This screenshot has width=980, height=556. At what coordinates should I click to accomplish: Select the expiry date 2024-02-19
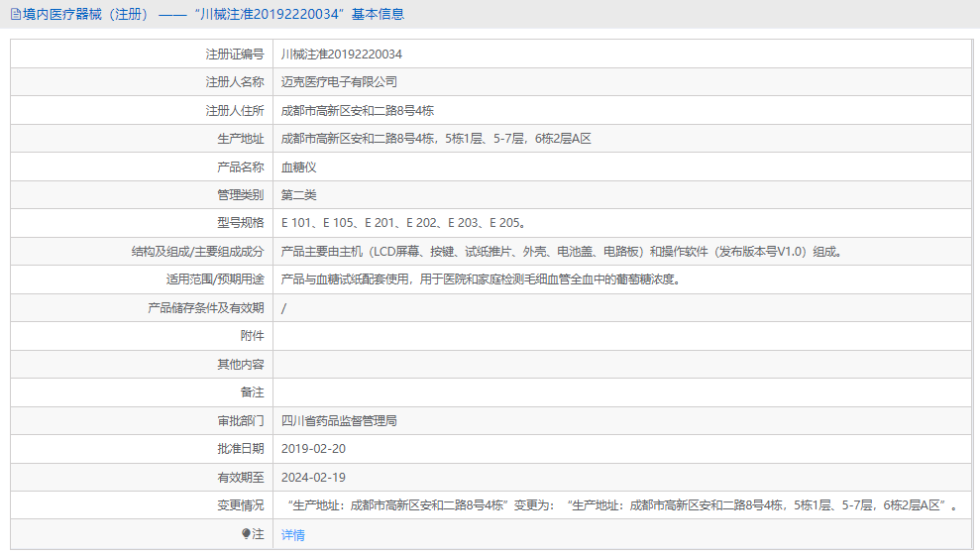313,477
